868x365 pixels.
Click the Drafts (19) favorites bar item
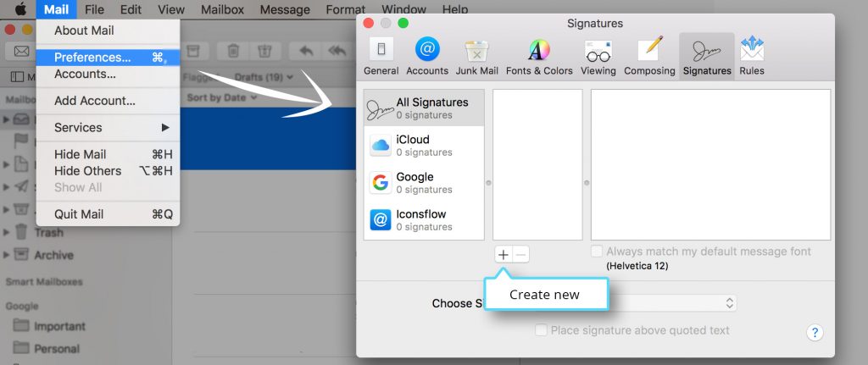click(x=263, y=77)
